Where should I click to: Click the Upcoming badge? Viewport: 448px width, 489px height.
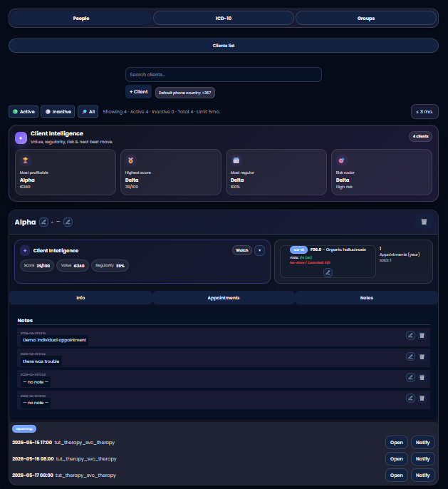pyautogui.click(x=24, y=429)
